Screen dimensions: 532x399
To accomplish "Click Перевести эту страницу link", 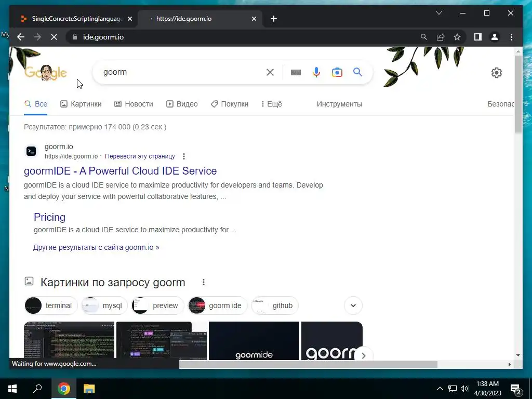I will pyautogui.click(x=140, y=156).
